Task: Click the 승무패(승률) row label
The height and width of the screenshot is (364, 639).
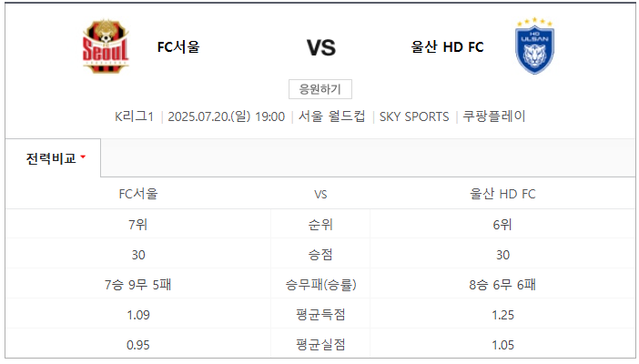Action: 320,285
